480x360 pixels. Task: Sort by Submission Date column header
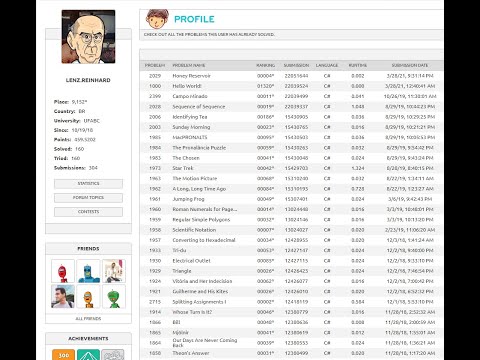(x=410, y=65)
